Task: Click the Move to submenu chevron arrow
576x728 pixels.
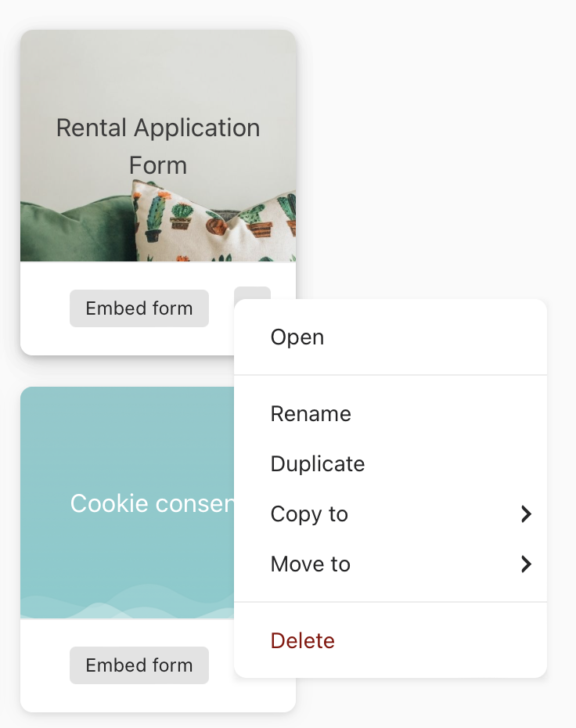Action: click(526, 564)
